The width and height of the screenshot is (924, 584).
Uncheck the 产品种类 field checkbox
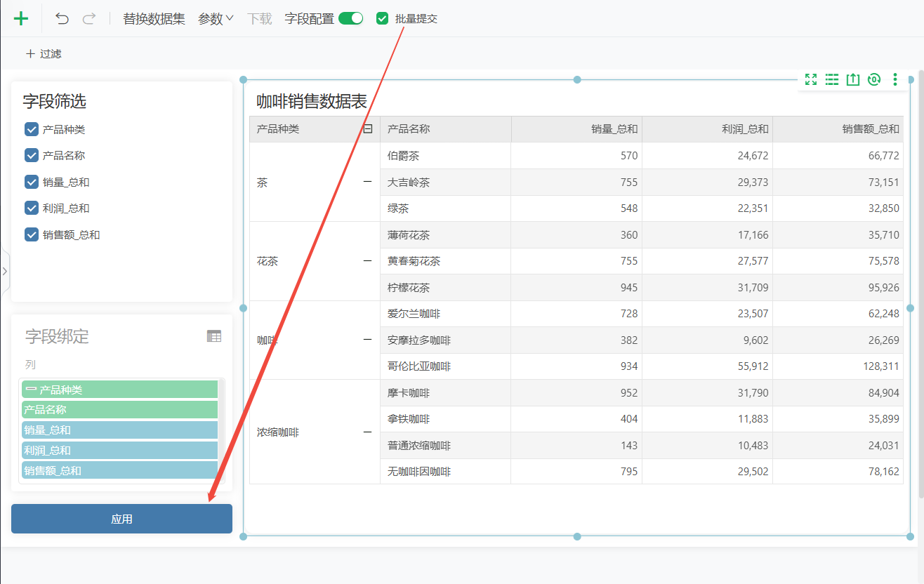(x=32, y=129)
